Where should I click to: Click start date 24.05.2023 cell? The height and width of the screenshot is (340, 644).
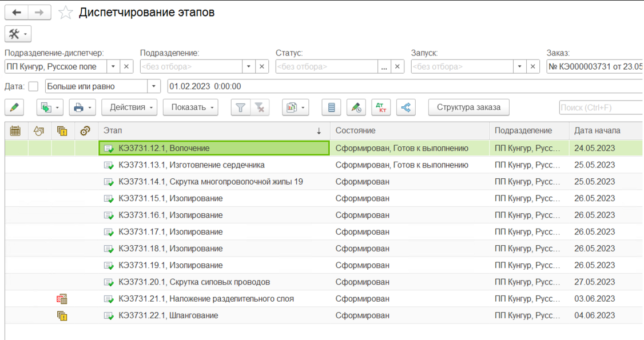tap(606, 148)
